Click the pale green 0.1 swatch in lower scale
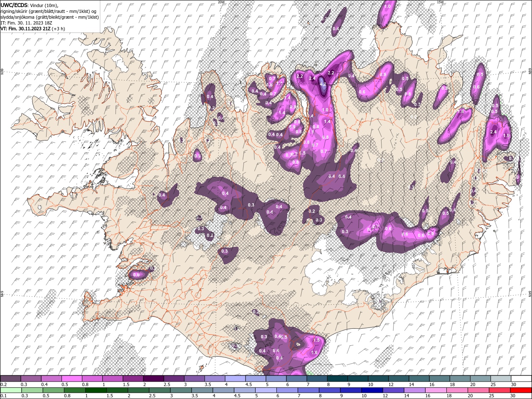 coord(11,390)
